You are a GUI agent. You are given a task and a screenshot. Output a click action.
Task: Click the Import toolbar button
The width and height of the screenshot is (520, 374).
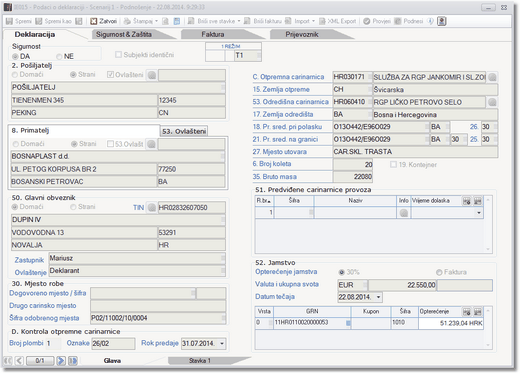[297, 21]
